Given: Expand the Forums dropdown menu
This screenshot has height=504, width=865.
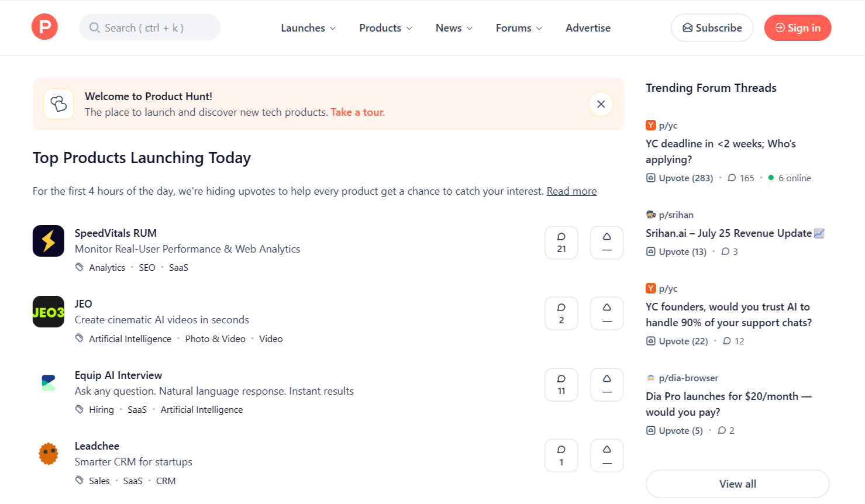Looking at the screenshot, I should pyautogui.click(x=519, y=28).
